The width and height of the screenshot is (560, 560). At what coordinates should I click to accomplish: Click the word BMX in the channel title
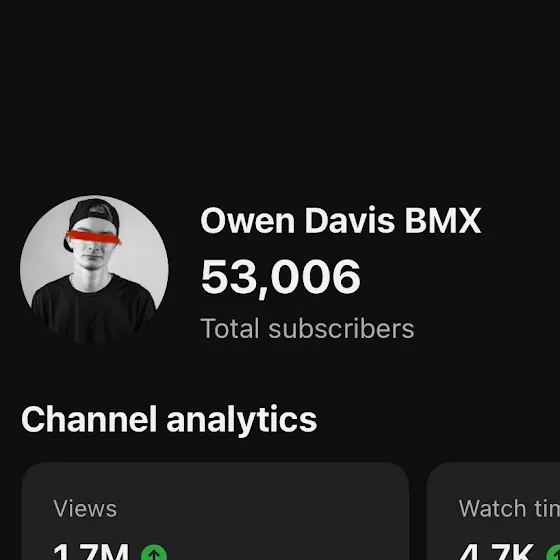pyautogui.click(x=443, y=221)
